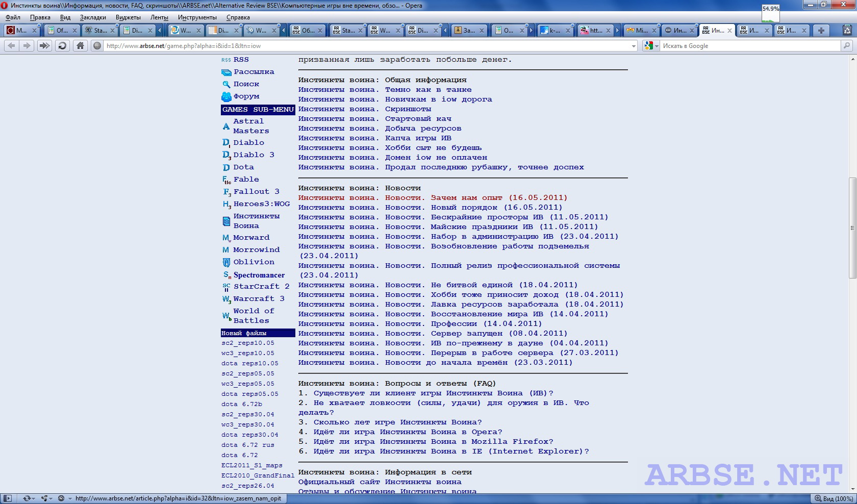Open the Справка menu
857x504 pixels.
click(x=238, y=17)
